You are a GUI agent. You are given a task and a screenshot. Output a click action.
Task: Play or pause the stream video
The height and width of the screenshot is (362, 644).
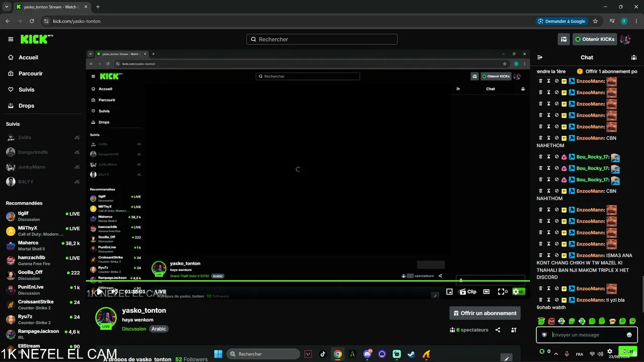pyautogui.click(x=100, y=292)
